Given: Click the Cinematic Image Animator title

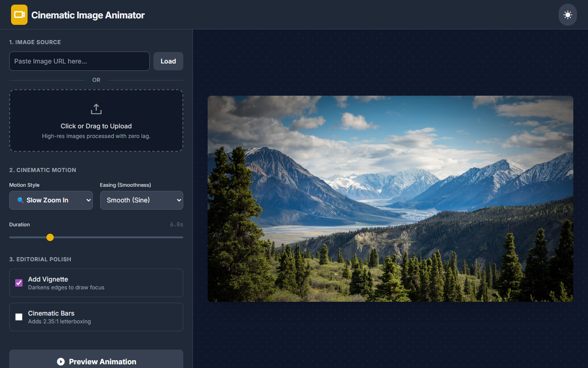Looking at the screenshot, I should coord(88,15).
